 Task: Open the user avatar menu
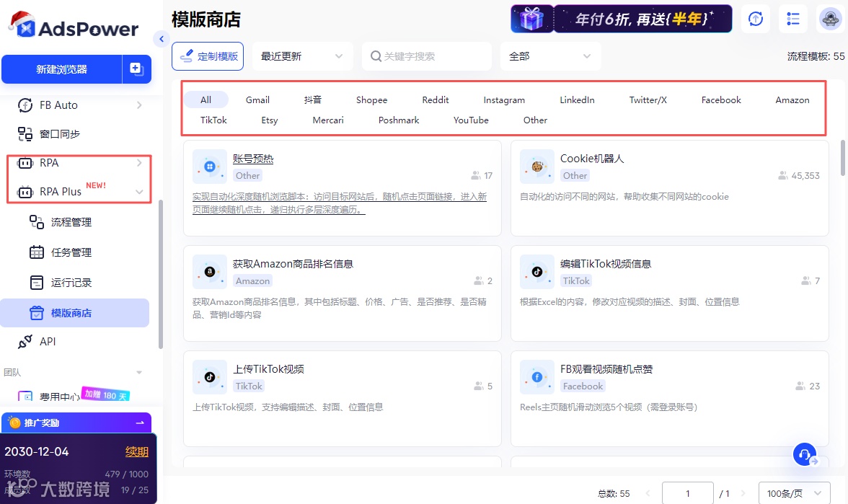pos(830,19)
